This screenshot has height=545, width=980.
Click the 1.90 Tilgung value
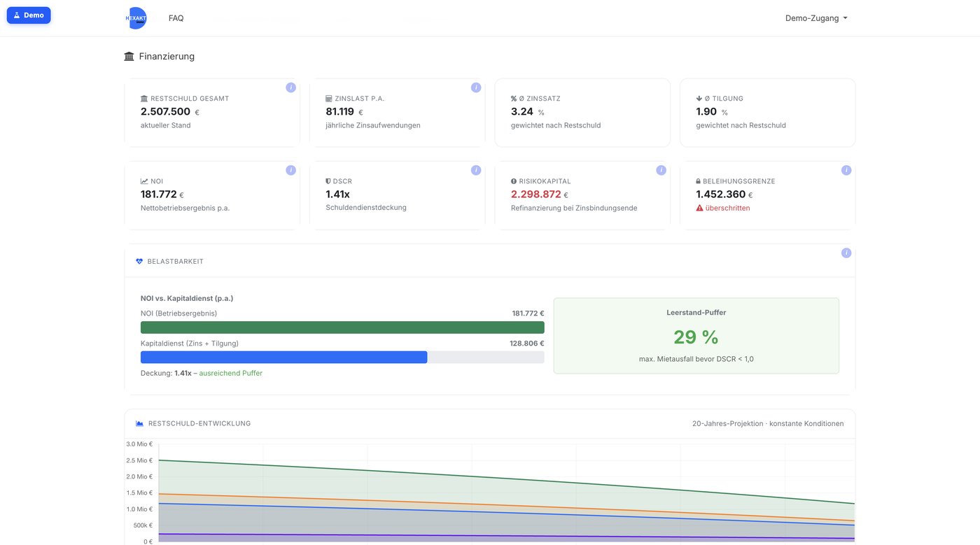pyautogui.click(x=706, y=111)
